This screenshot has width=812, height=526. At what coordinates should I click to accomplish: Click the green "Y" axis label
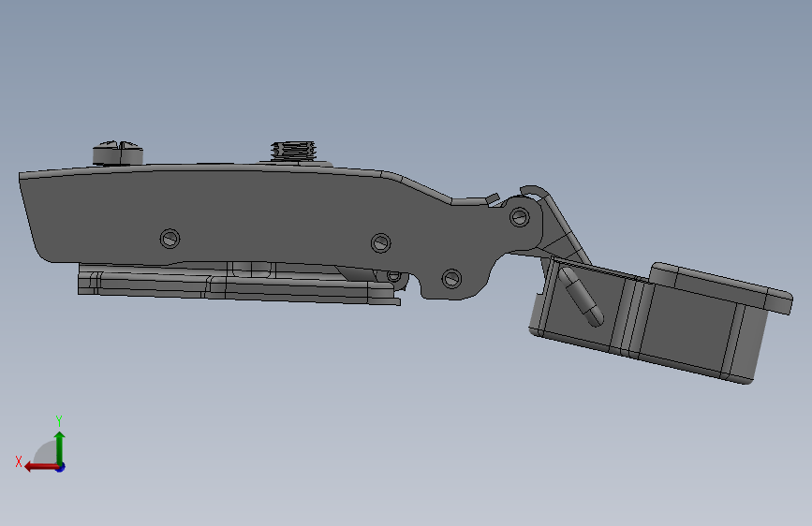[x=59, y=420]
